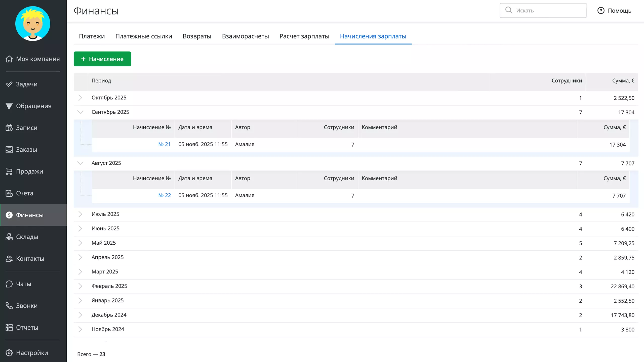This screenshot has height=362, width=644.
Task: Click the green Начисление button
Action: point(102,59)
